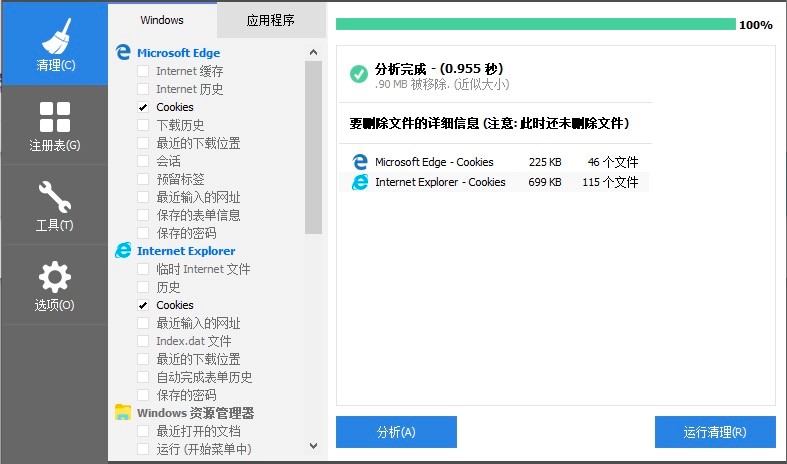Select the Windows 资源管理器 group header
This screenshot has height=464, width=787.
pyautogui.click(x=195, y=413)
